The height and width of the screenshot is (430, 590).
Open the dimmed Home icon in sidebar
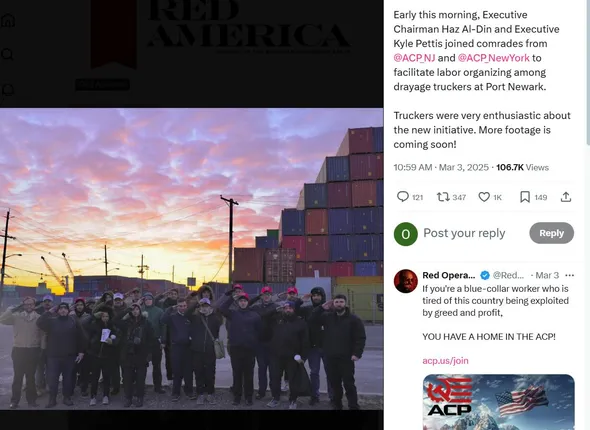point(8,20)
